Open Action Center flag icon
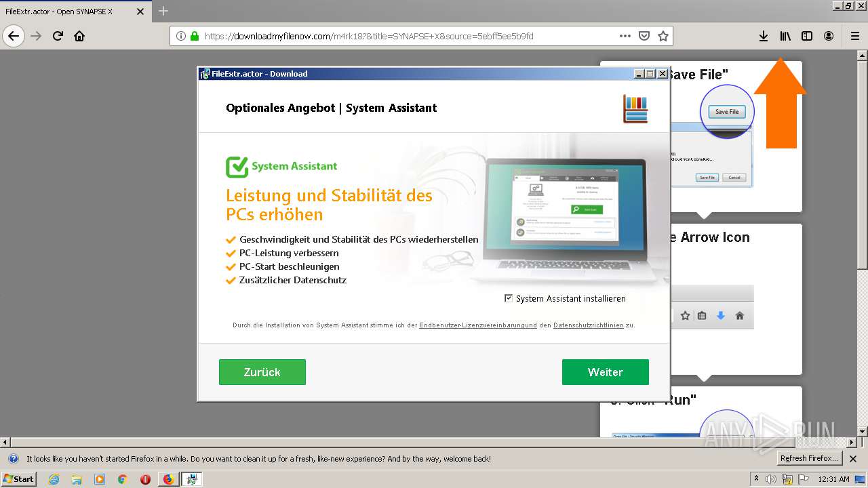This screenshot has width=868, height=488. click(x=804, y=479)
